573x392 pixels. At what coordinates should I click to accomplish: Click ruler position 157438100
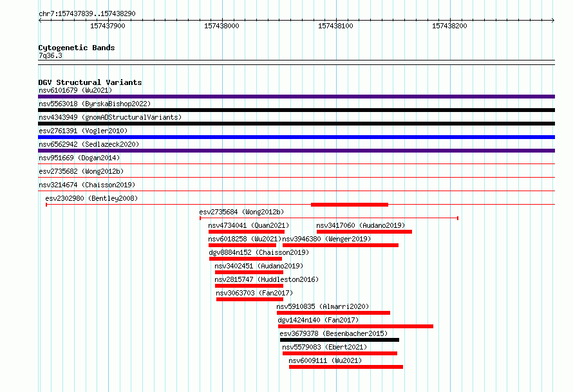[x=336, y=26]
